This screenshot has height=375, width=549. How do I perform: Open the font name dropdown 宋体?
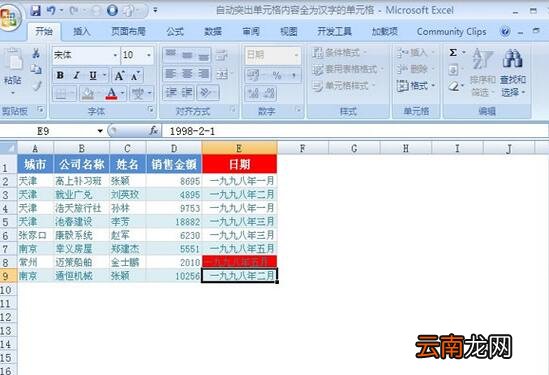[115, 55]
